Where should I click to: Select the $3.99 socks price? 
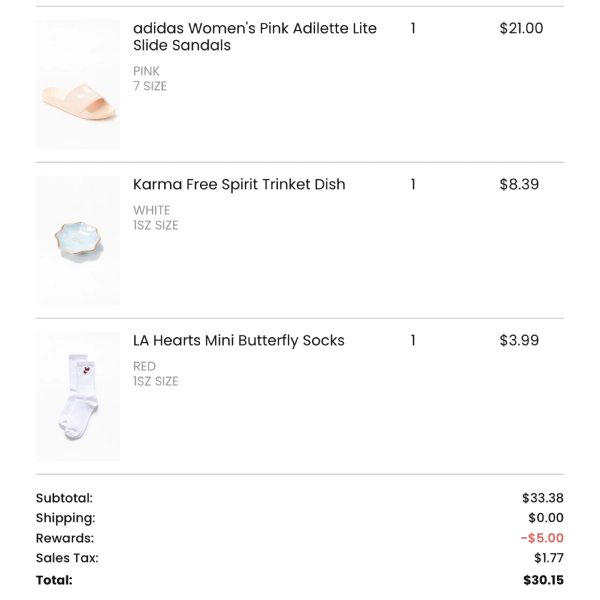(x=519, y=341)
